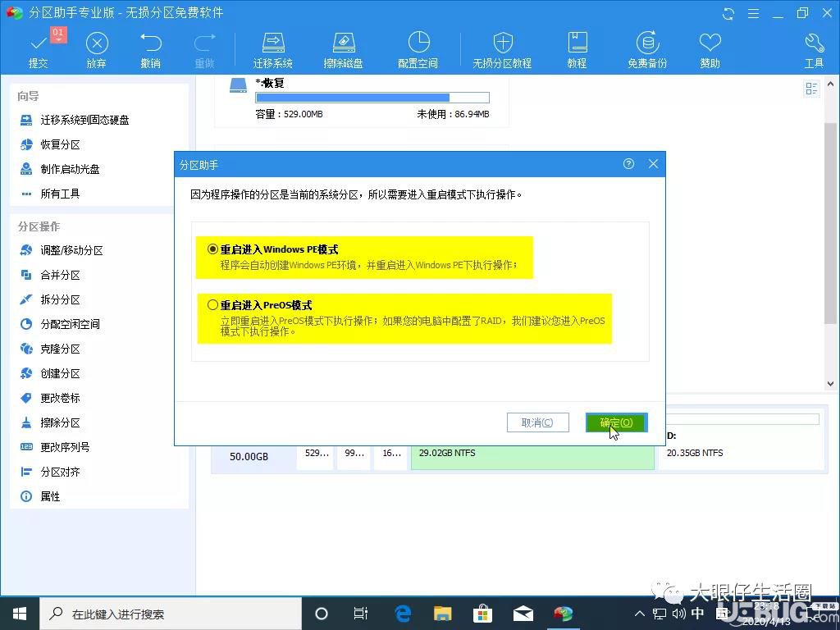Confirm with the 确定(O) button
Screen dimensions: 840x630
click(x=615, y=422)
